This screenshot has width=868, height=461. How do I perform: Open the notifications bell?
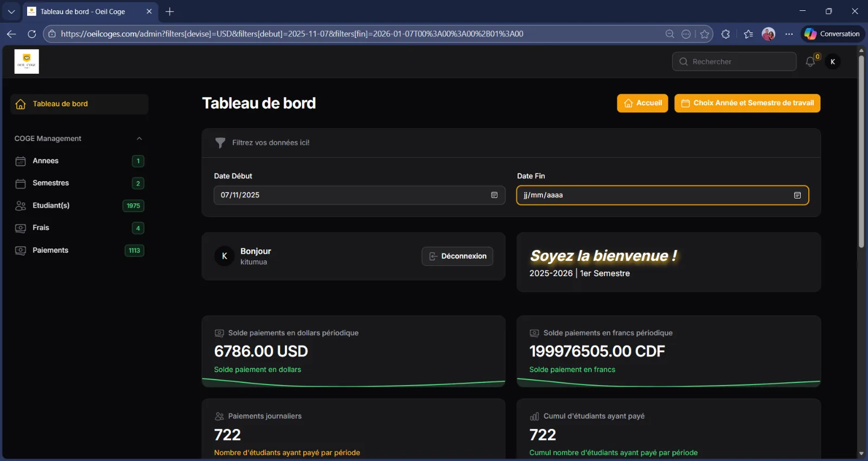coord(810,61)
